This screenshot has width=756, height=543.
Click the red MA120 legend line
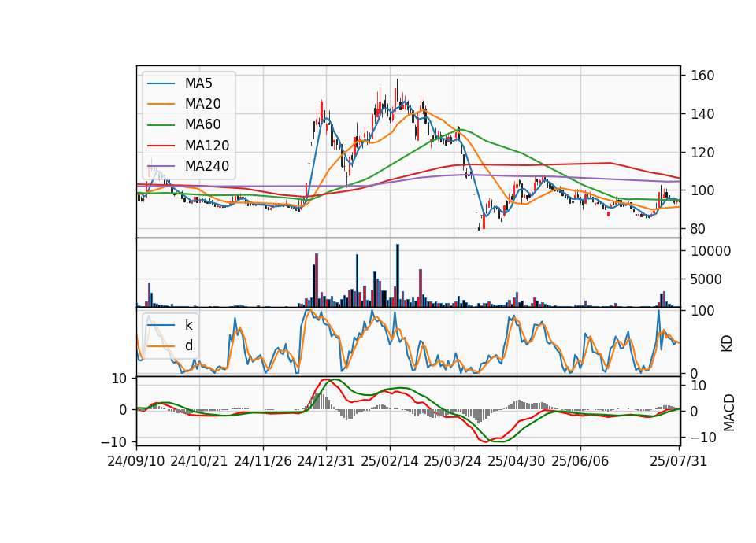click(161, 145)
